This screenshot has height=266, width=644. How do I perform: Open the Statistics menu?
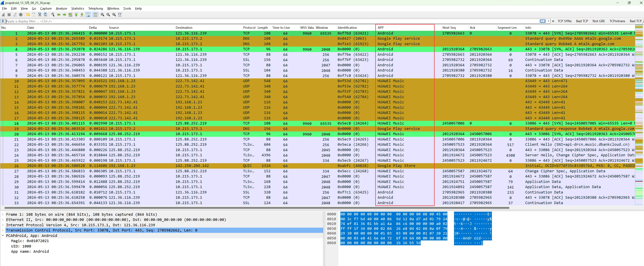point(78,8)
